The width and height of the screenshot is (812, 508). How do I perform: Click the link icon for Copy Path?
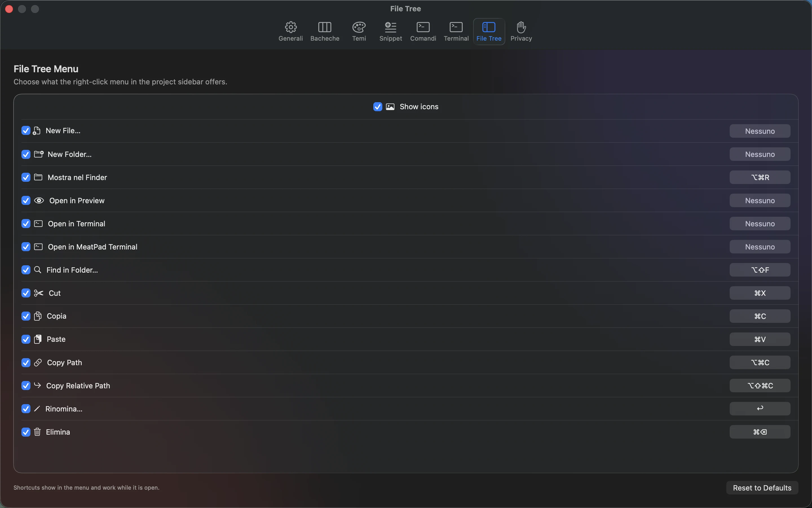(38, 362)
